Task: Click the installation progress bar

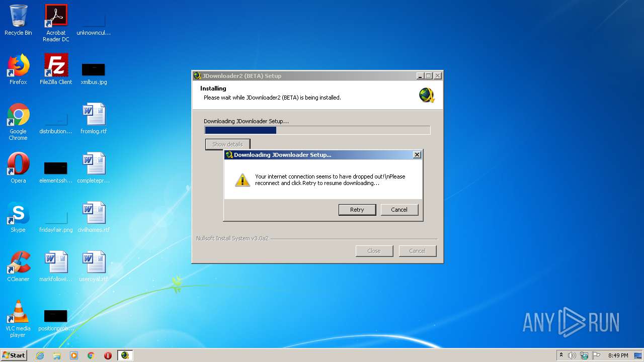Action: click(317, 130)
